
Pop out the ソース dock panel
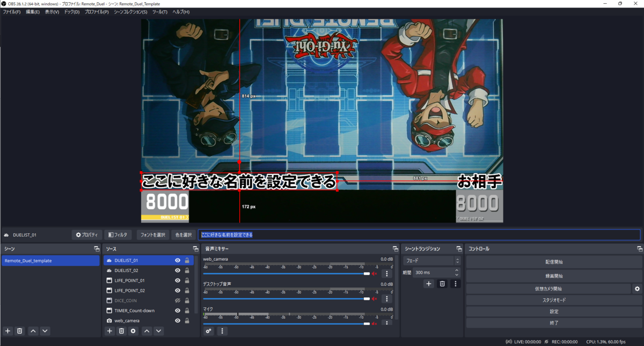point(195,249)
